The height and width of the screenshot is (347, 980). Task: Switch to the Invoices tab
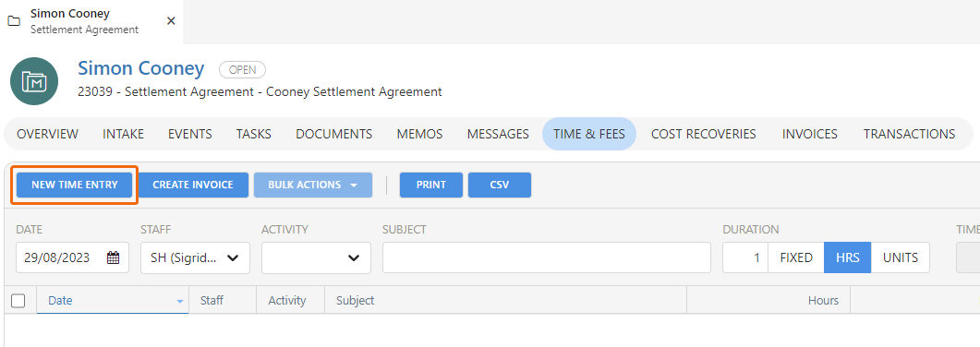point(809,134)
